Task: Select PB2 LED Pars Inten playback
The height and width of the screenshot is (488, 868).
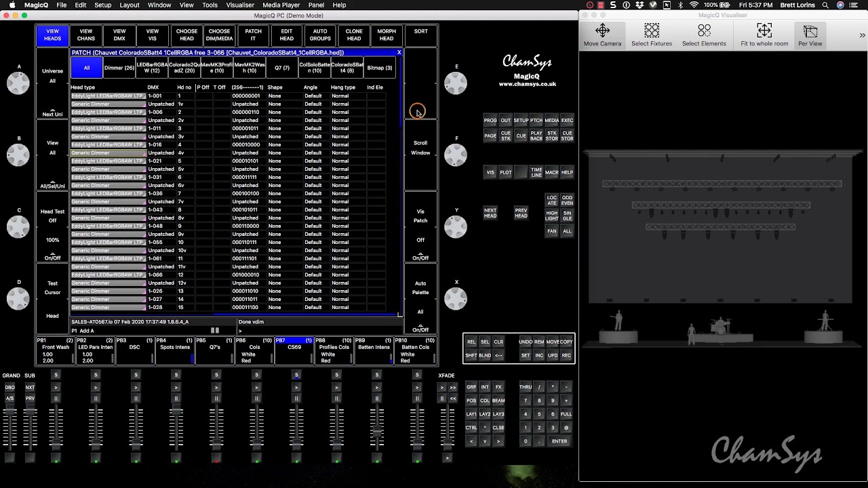Action: click(x=95, y=350)
